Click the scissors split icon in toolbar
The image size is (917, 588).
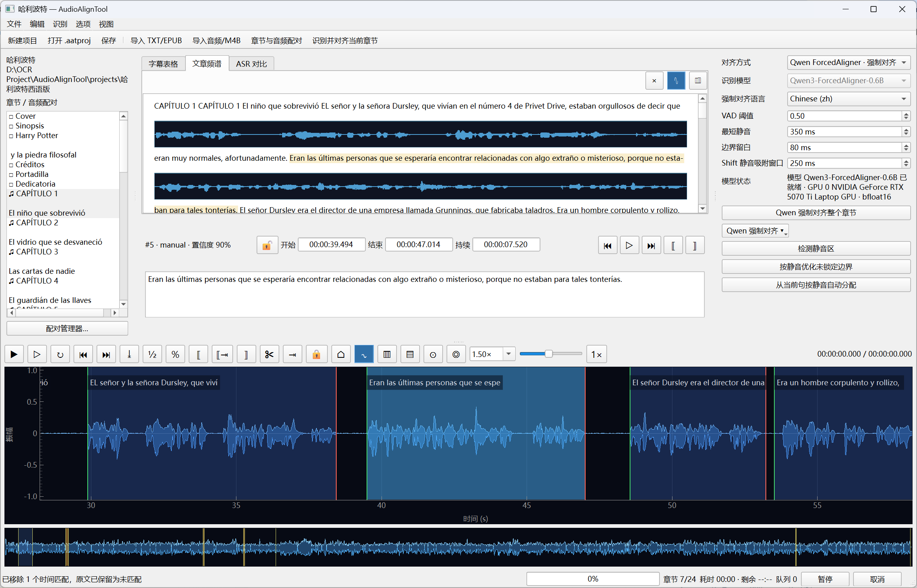(x=269, y=355)
